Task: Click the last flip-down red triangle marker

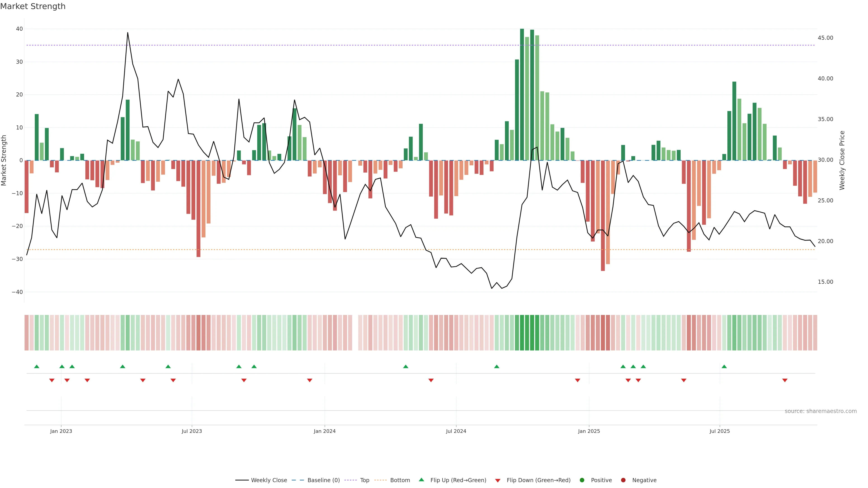Action: 785,380
